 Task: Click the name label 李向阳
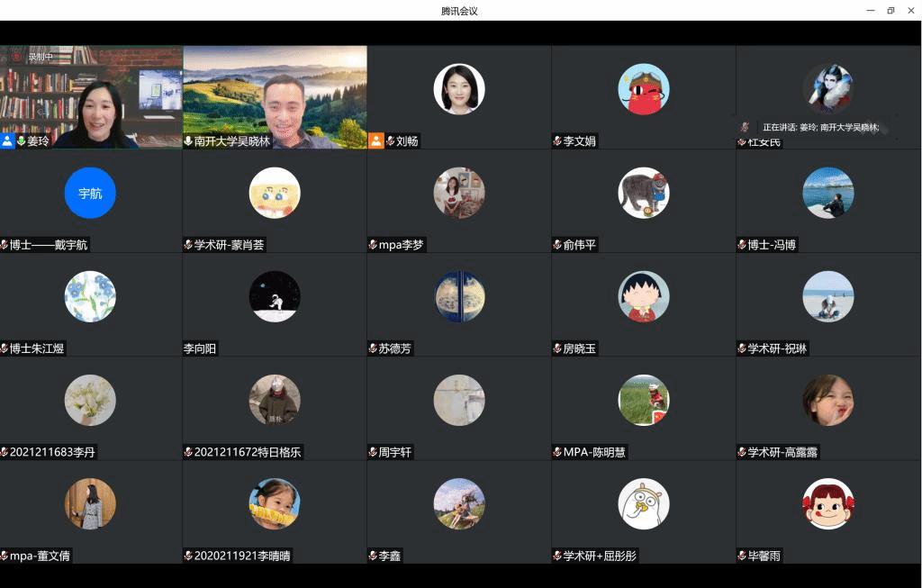tap(201, 348)
